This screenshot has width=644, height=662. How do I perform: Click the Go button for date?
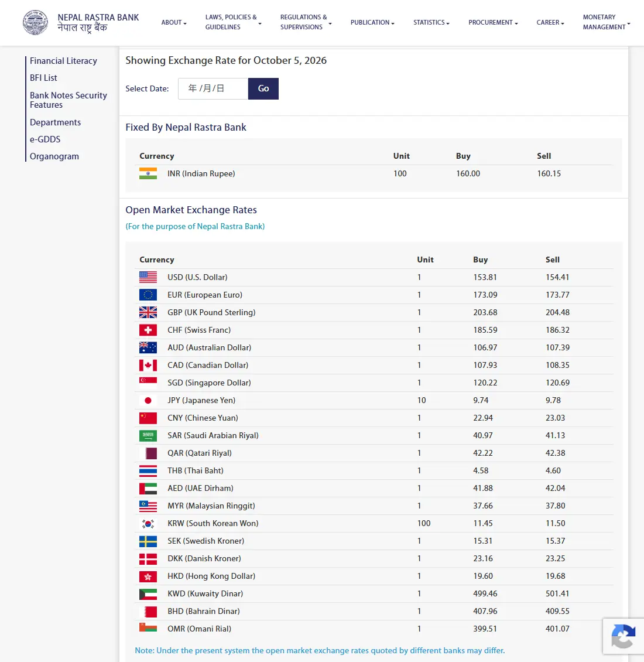click(263, 88)
